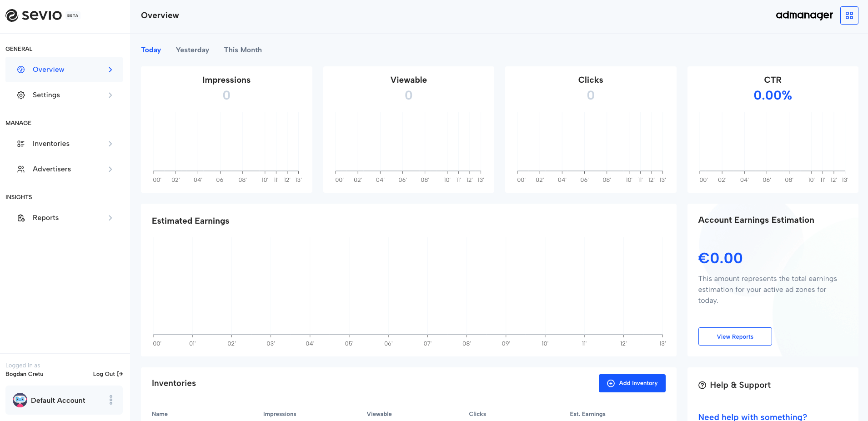Click the Advertisers person icon
The image size is (868, 421).
[20, 169]
